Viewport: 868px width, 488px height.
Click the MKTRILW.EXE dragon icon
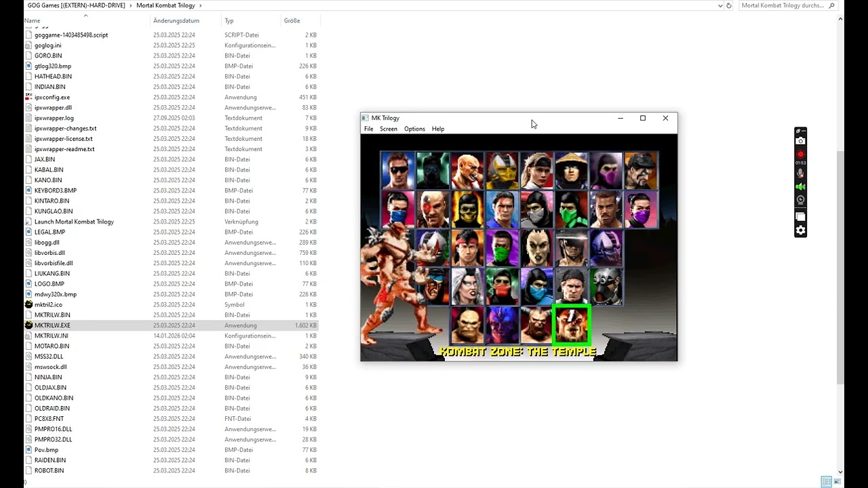tap(28, 325)
